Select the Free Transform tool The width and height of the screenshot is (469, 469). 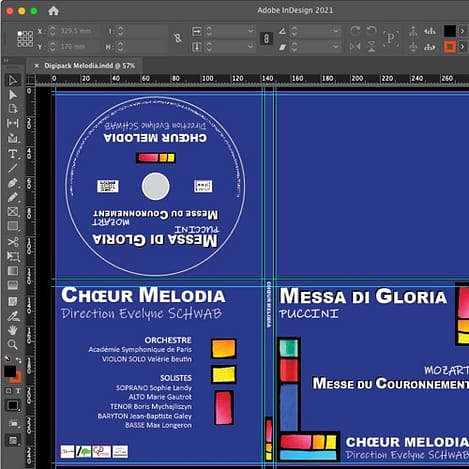(13, 256)
